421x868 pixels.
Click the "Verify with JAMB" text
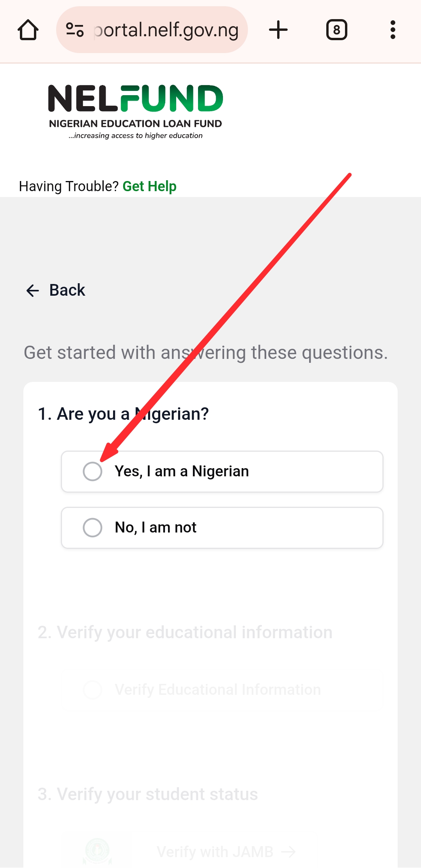215,852
